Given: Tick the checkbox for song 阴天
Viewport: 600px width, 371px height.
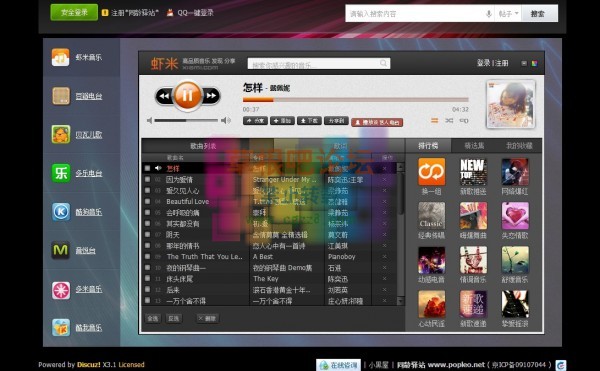Looking at the screenshot, I should click(147, 234).
